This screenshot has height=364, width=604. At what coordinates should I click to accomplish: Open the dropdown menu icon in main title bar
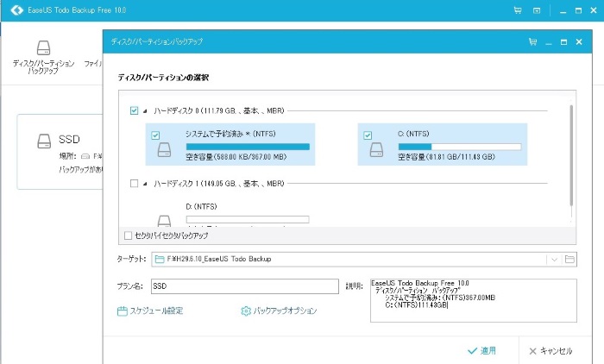(x=537, y=10)
